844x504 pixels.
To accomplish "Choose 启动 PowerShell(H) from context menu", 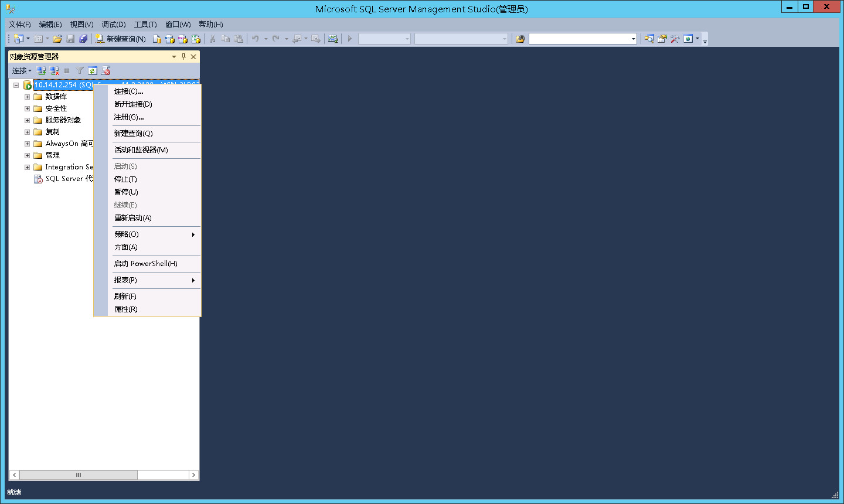I will pos(147,264).
